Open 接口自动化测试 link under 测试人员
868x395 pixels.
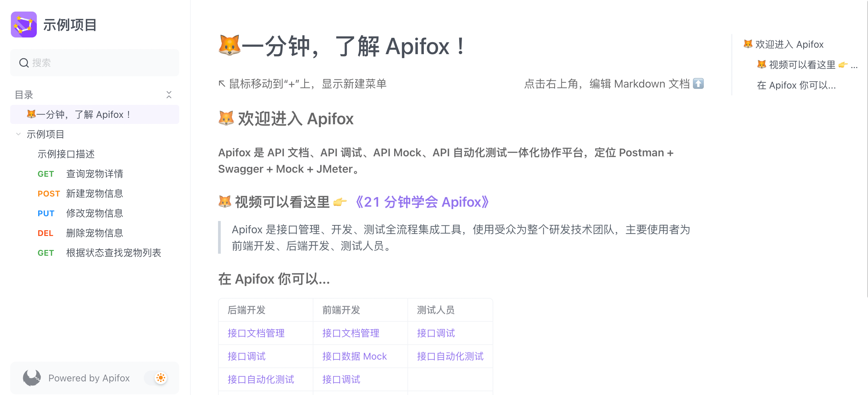[450, 356]
